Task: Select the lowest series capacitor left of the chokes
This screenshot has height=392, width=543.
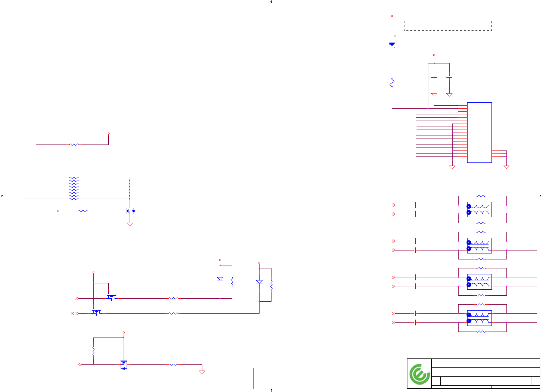Action: tap(415, 322)
